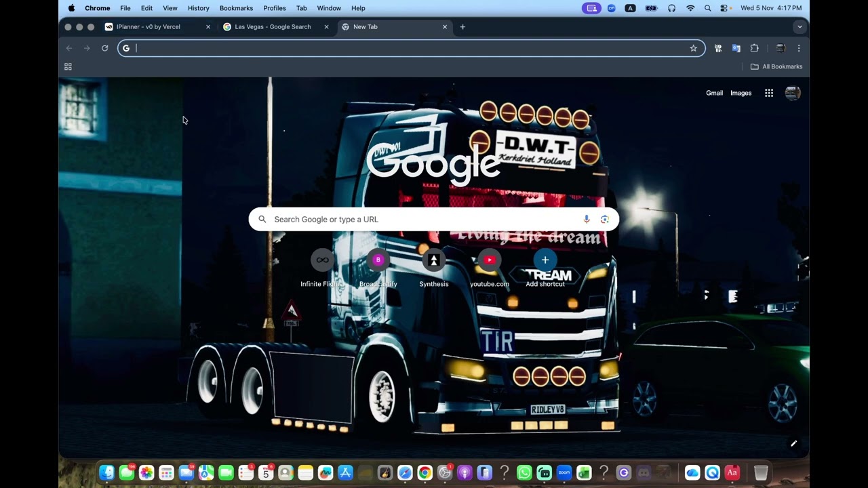Close the iPlanner tab
Screen dimensions: 868x488
[208, 27]
